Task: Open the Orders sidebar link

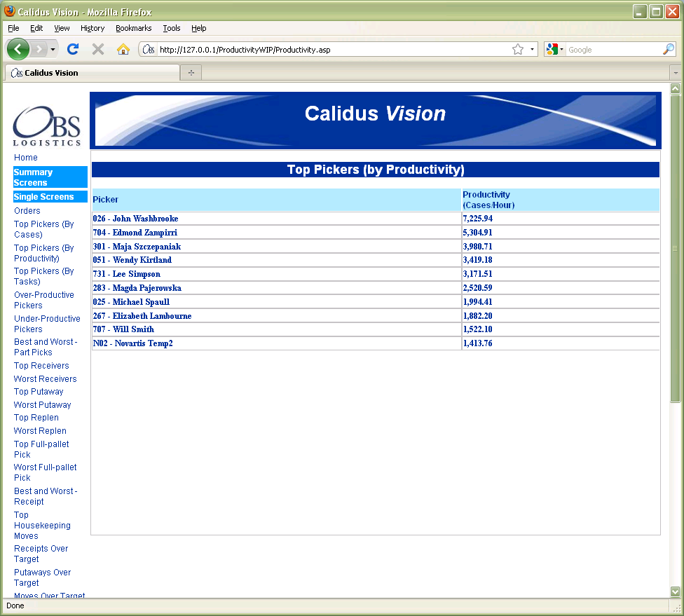Action: tap(27, 211)
